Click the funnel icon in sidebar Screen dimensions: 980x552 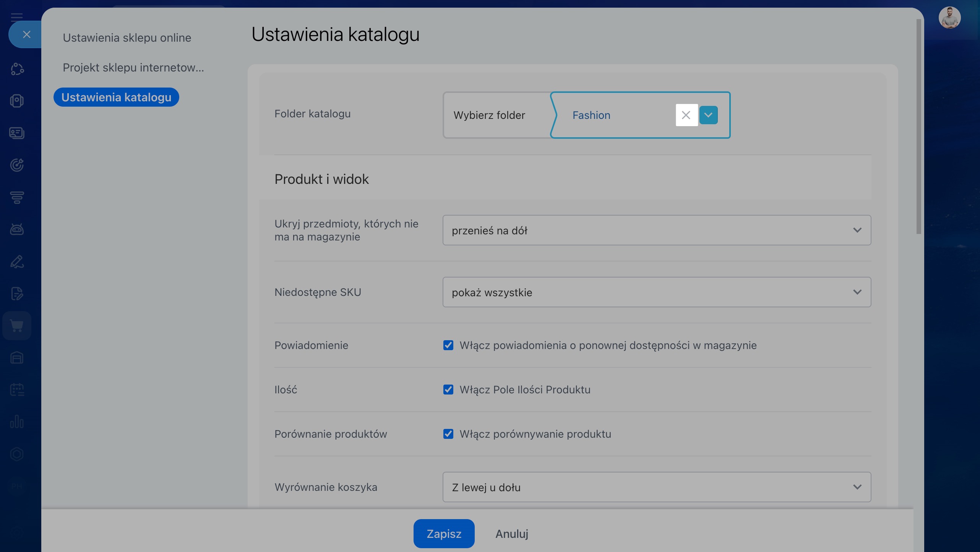[17, 197]
